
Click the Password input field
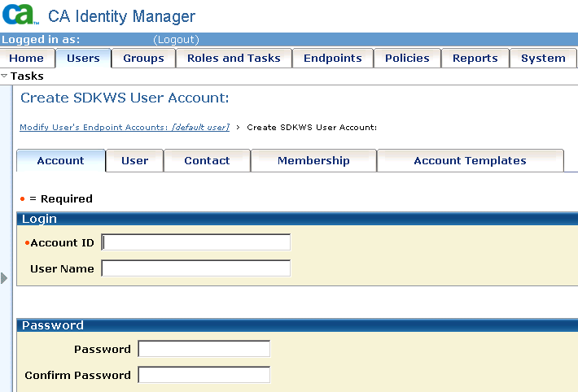(x=204, y=349)
